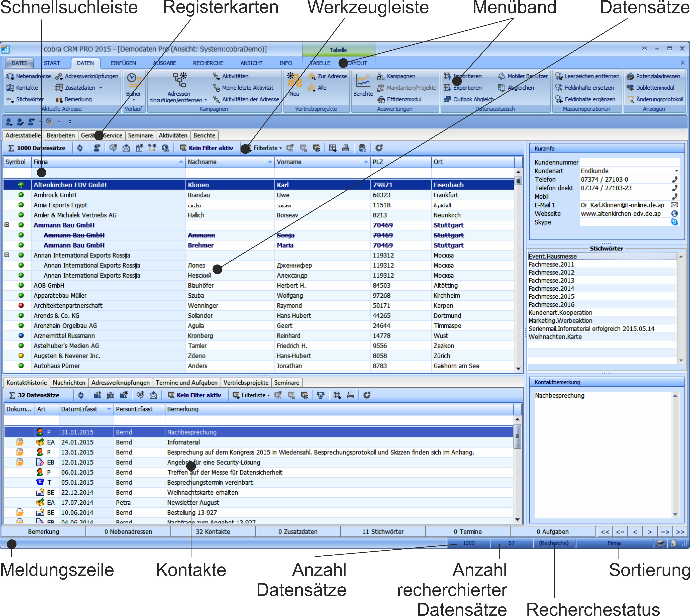Click the Skype icon in Kurzinfo
Image resolution: width=690 pixels, height=616 pixels.
pos(674,222)
